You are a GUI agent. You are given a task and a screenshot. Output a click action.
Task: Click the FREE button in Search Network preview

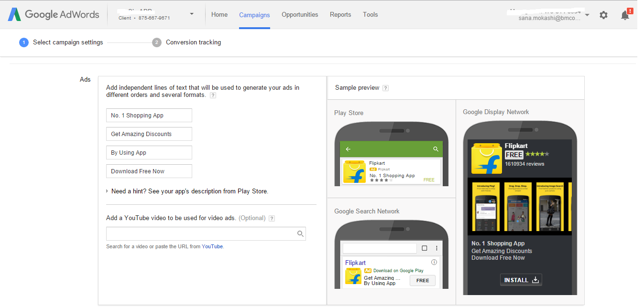423,280
